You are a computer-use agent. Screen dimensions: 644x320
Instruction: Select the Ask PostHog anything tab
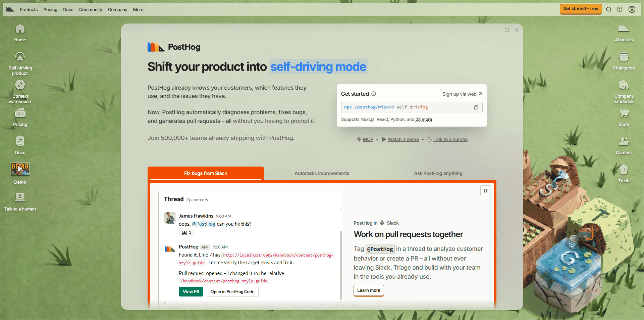tap(438, 173)
